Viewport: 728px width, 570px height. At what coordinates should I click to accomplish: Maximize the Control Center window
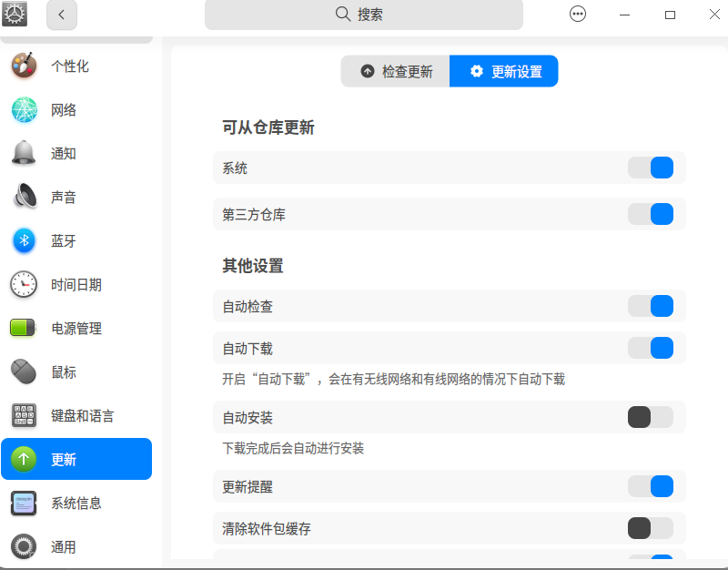[x=670, y=15]
